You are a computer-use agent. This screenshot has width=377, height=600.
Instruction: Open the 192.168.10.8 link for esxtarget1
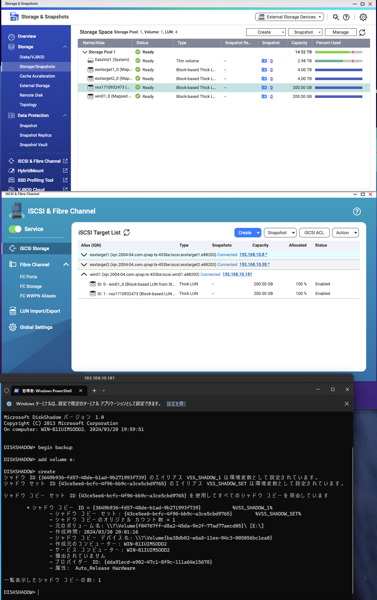(x=253, y=254)
